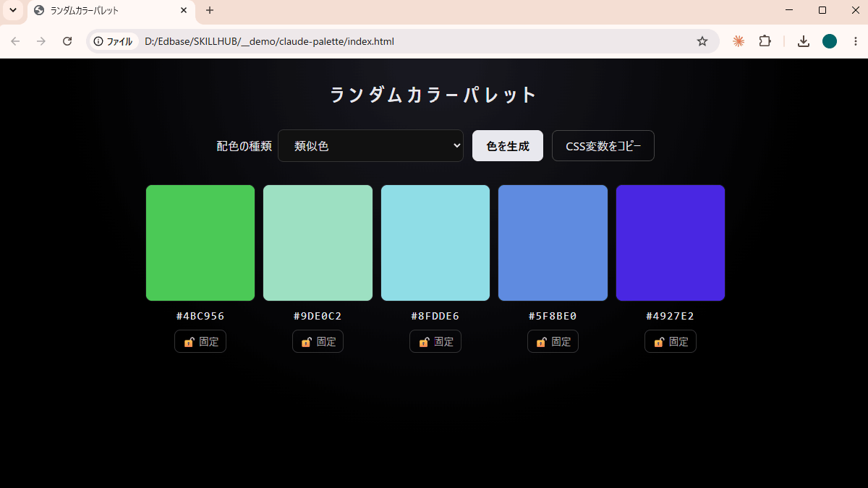Click the mint #9DE0C2 swatch
This screenshot has width=868, height=488.
click(318, 243)
